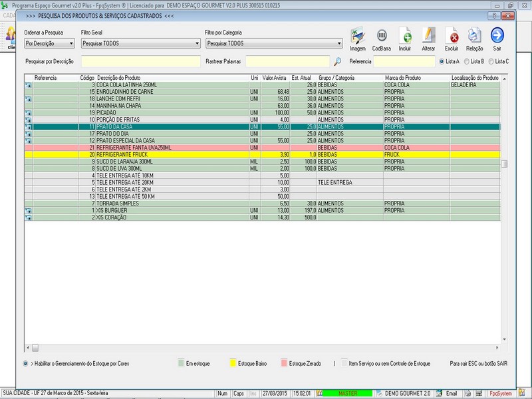This screenshot has width=532, height=399.
Task: Select the Lista A radio button
Action: click(x=442, y=62)
